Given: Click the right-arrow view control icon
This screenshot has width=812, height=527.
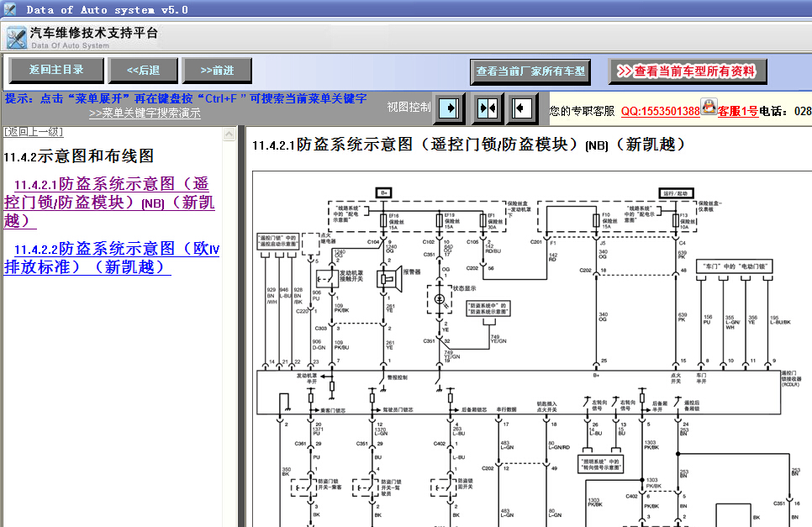Looking at the screenshot, I should pyautogui.click(x=449, y=108).
